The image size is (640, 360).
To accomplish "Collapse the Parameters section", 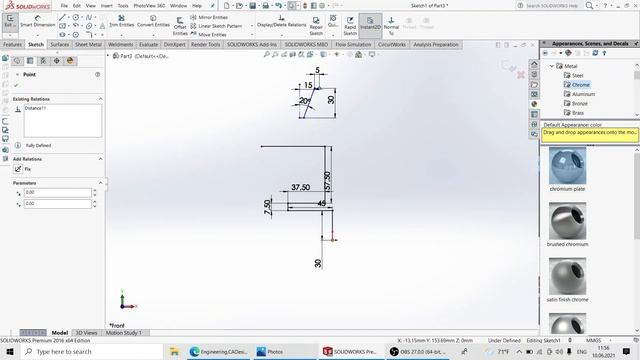I will tap(100, 183).
